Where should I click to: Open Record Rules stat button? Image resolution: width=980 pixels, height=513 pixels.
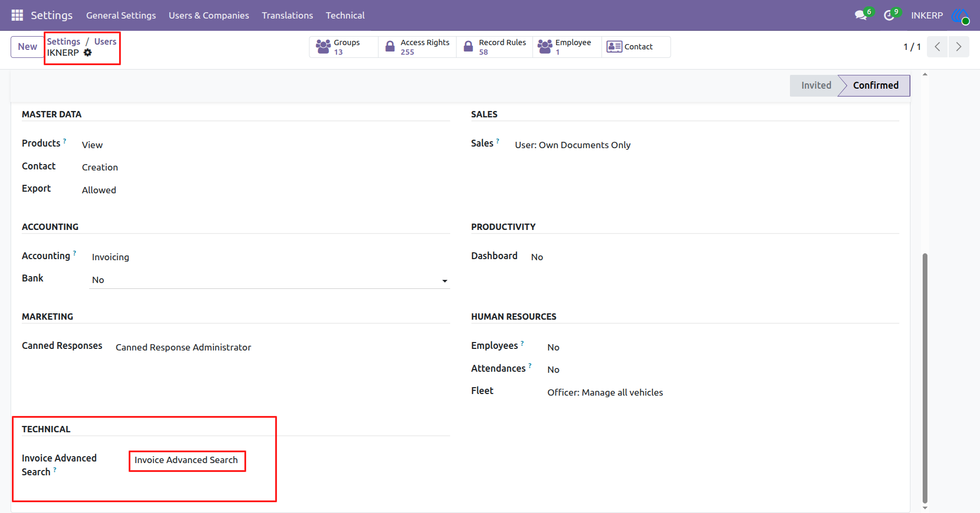click(x=495, y=47)
